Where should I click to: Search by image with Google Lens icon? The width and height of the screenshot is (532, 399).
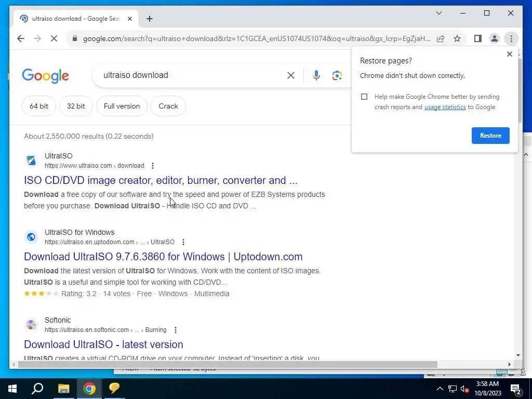click(337, 75)
